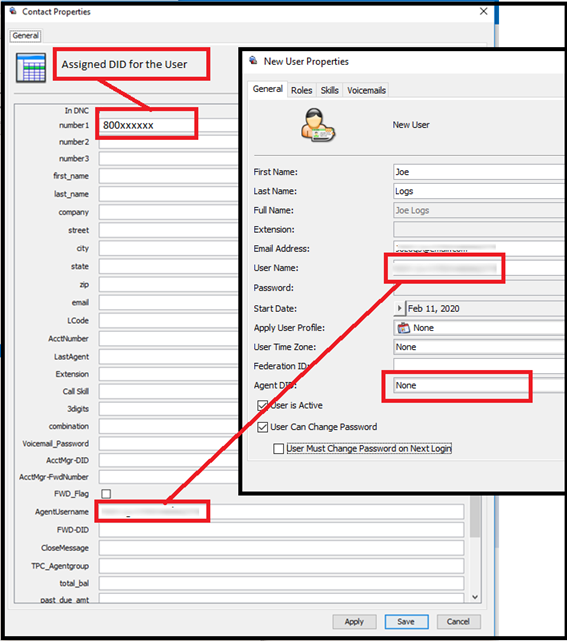Click the street input field
Viewport: 567px width, 641px height.
click(168, 230)
